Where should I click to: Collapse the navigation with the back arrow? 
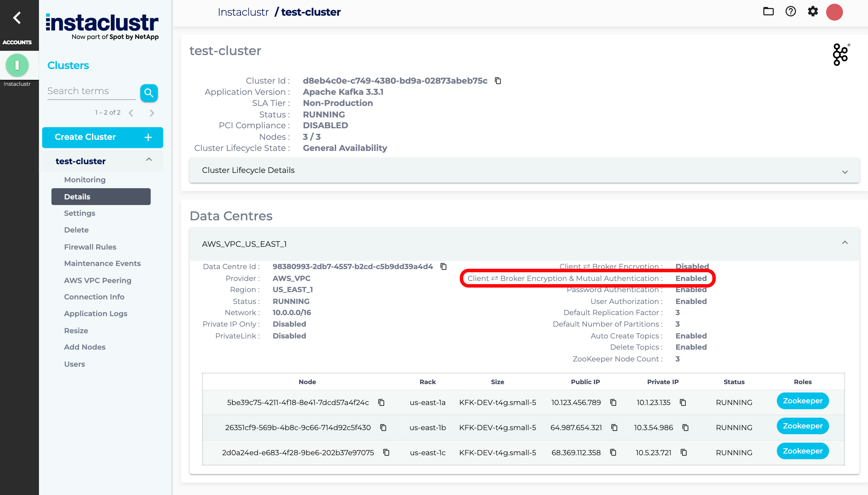16,17
